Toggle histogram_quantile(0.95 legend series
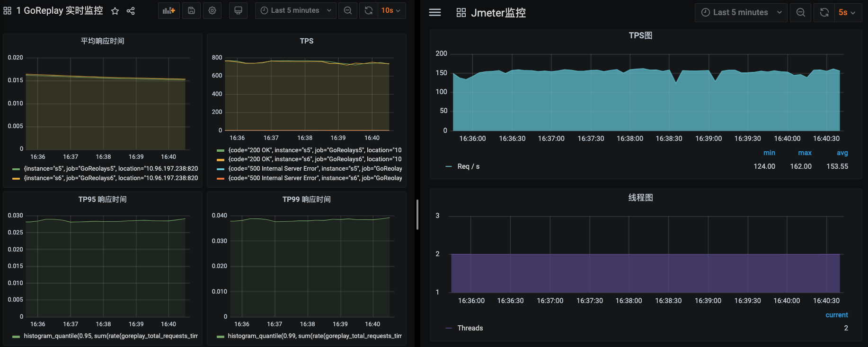The width and height of the screenshot is (868, 347). coord(111,336)
